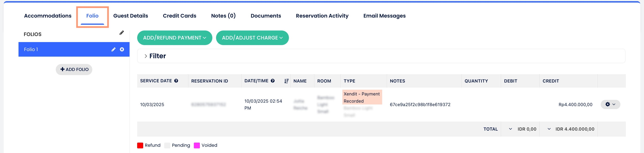Click the red Refund legend swatch

140,146
